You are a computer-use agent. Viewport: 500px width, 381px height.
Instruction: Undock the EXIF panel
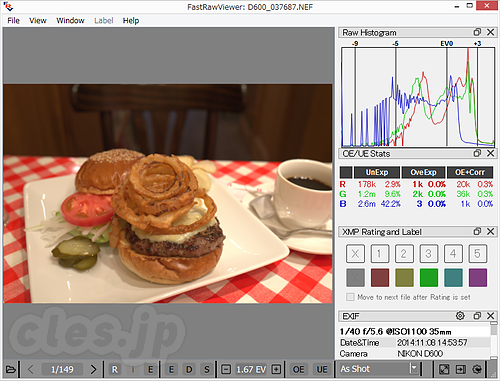coord(477,316)
